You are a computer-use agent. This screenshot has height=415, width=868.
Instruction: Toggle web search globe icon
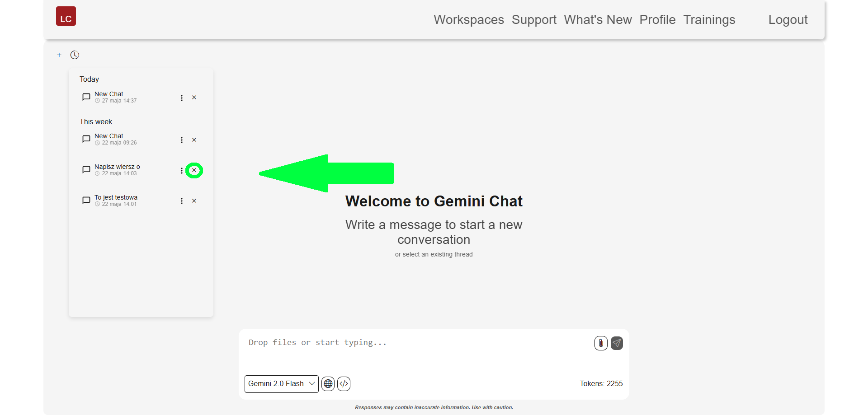point(328,384)
